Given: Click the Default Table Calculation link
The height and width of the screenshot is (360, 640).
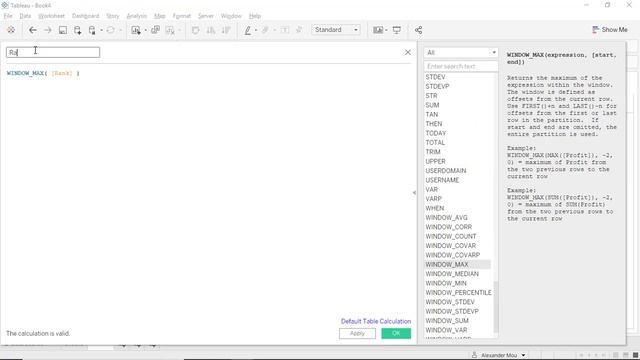Looking at the screenshot, I should point(376,321).
